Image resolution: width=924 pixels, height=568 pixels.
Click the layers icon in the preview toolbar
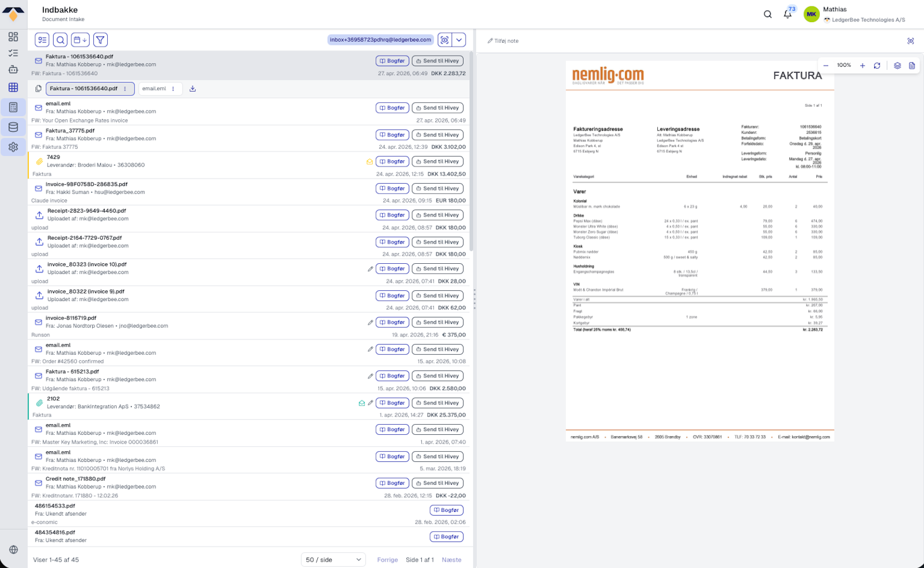897,66
